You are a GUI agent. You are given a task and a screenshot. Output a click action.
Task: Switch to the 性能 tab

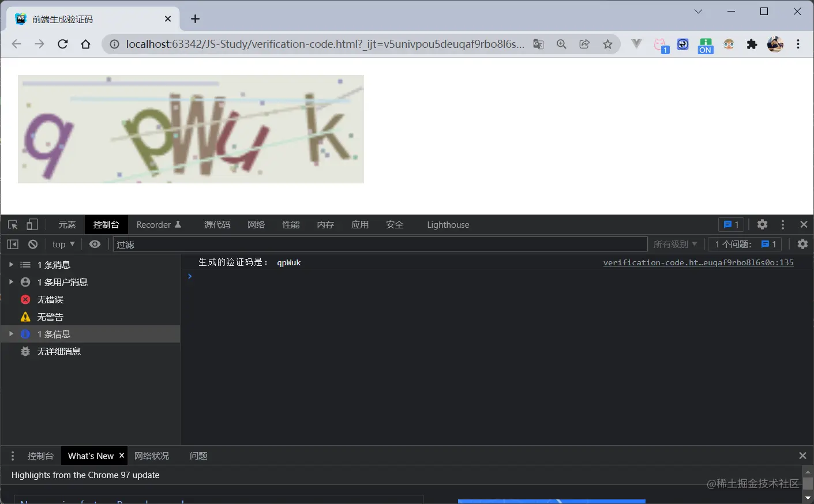291,225
